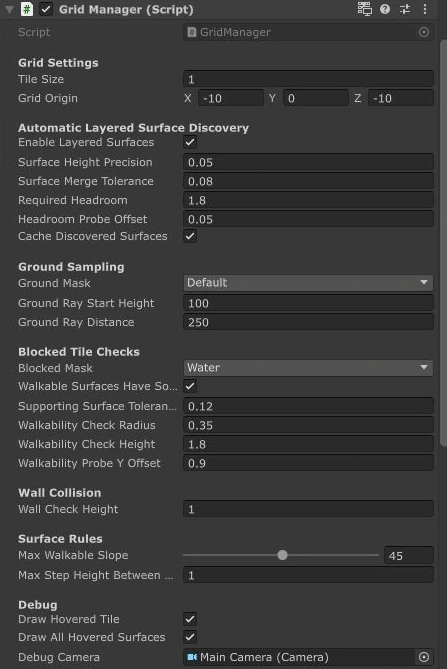
Task: Edit the Surface Merge Tolerance value
Action: tap(308, 181)
